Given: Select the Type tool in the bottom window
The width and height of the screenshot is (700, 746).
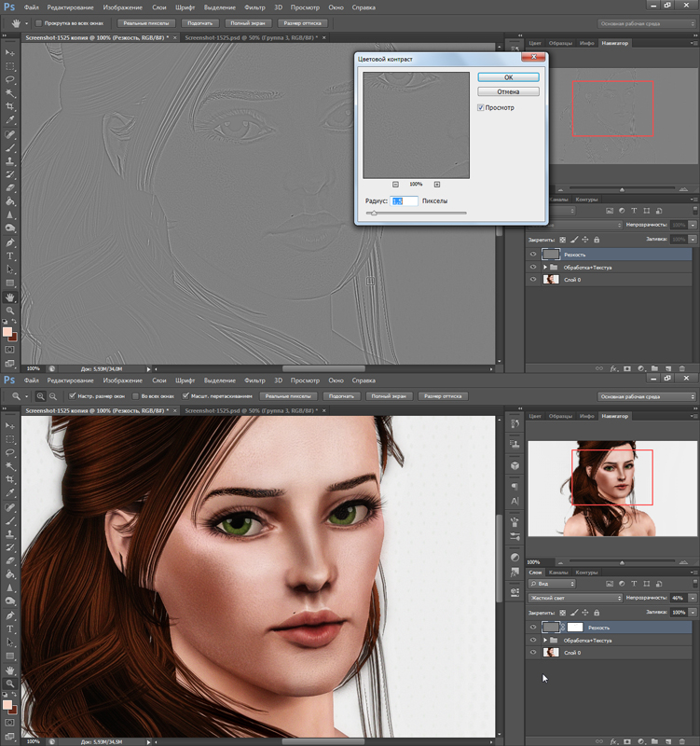Looking at the screenshot, I should tap(10, 629).
